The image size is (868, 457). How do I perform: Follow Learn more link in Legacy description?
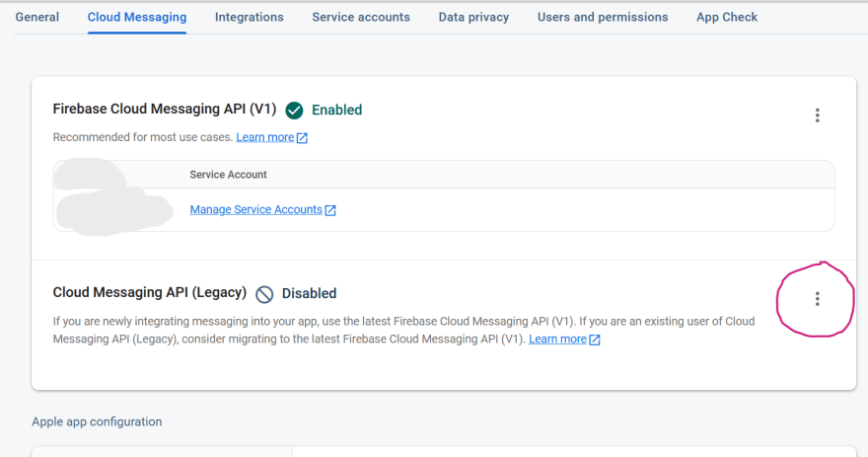click(557, 339)
